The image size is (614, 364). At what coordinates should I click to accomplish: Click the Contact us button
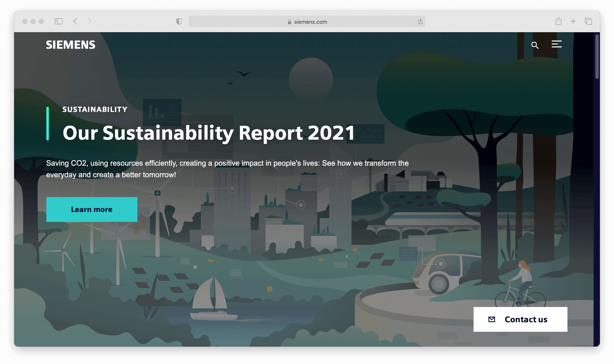coord(520,319)
